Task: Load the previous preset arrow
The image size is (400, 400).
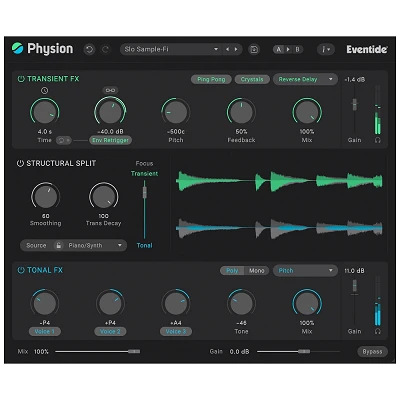Action: pos(227,49)
